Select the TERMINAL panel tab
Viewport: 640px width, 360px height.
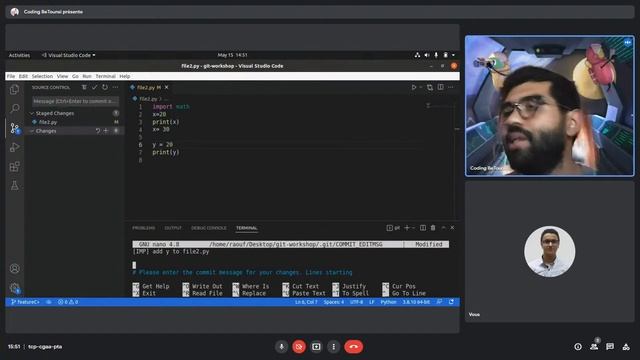[247, 228]
